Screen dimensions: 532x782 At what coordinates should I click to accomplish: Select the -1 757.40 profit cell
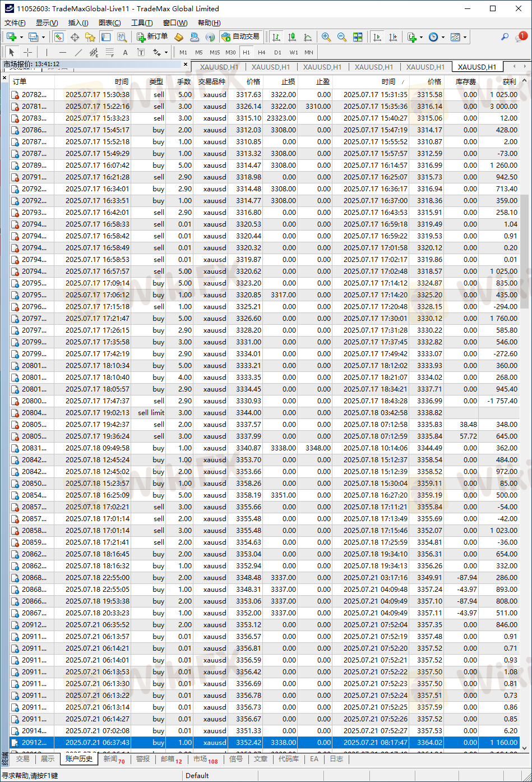click(498, 401)
